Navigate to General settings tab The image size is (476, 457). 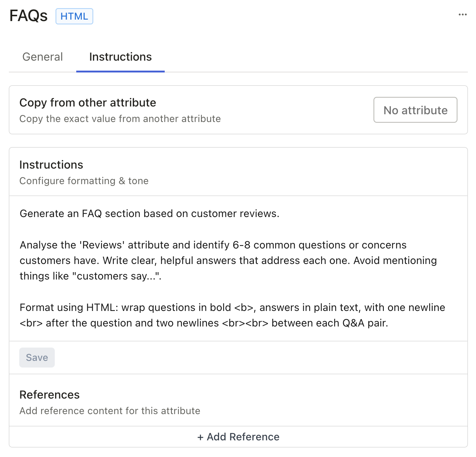click(42, 57)
